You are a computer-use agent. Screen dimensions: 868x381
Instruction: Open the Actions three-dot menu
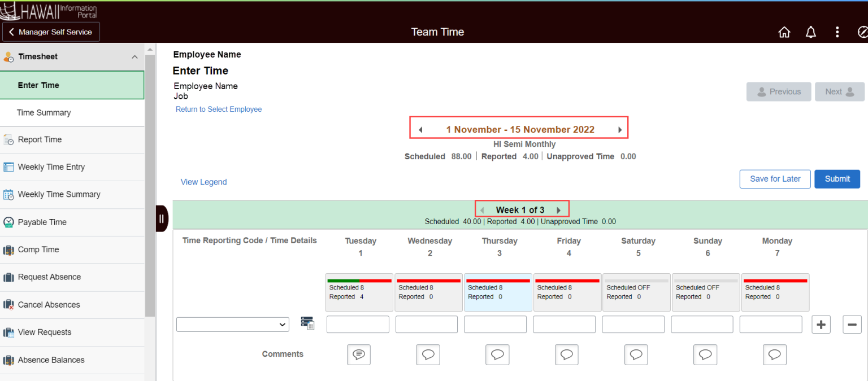point(837,32)
